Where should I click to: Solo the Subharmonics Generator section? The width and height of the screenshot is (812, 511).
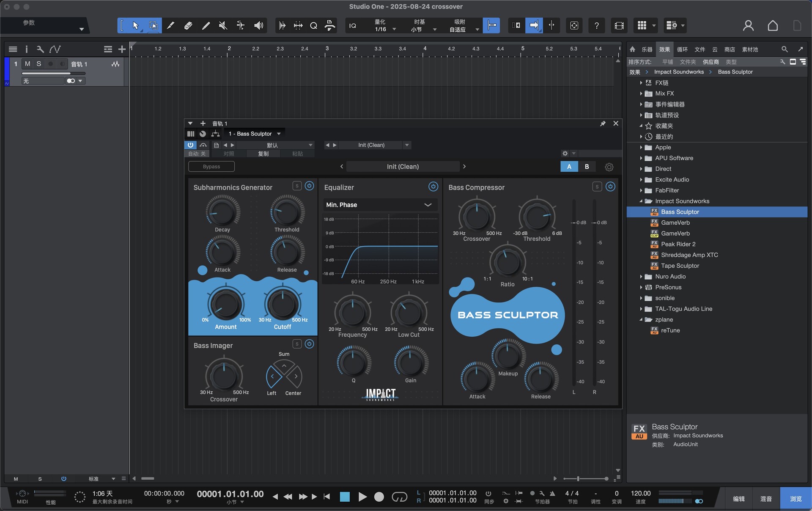(297, 186)
